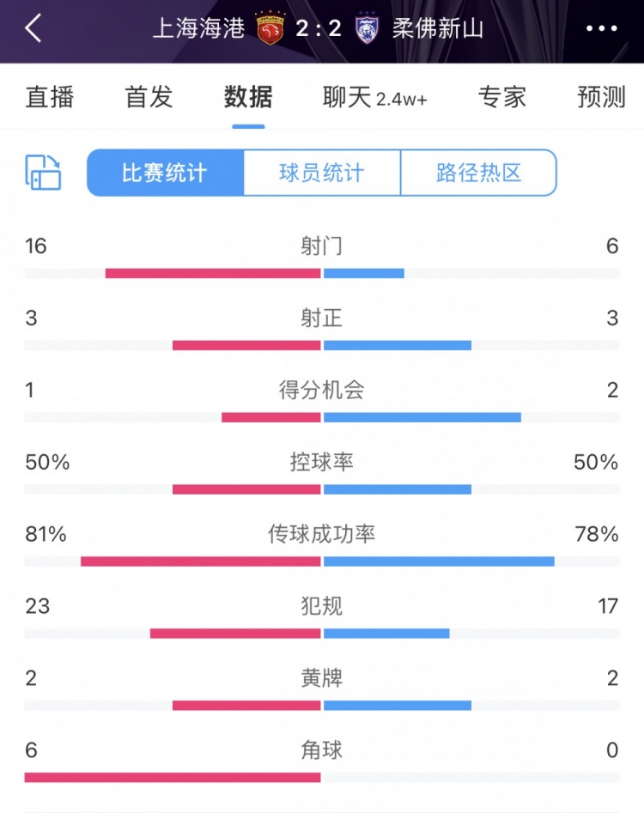The height and width of the screenshot is (813, 644).
Task: Tap the back arrow icon
Action: tap(33, 28)
